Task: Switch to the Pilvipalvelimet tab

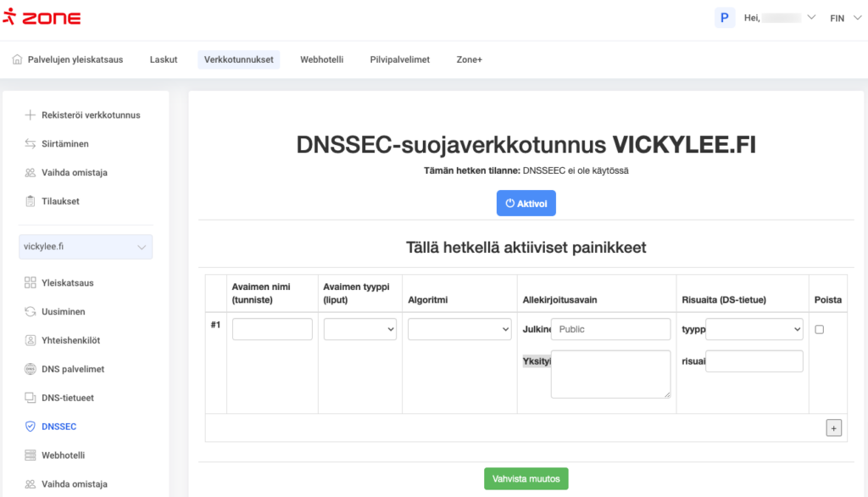Action: tap(399, 59)
